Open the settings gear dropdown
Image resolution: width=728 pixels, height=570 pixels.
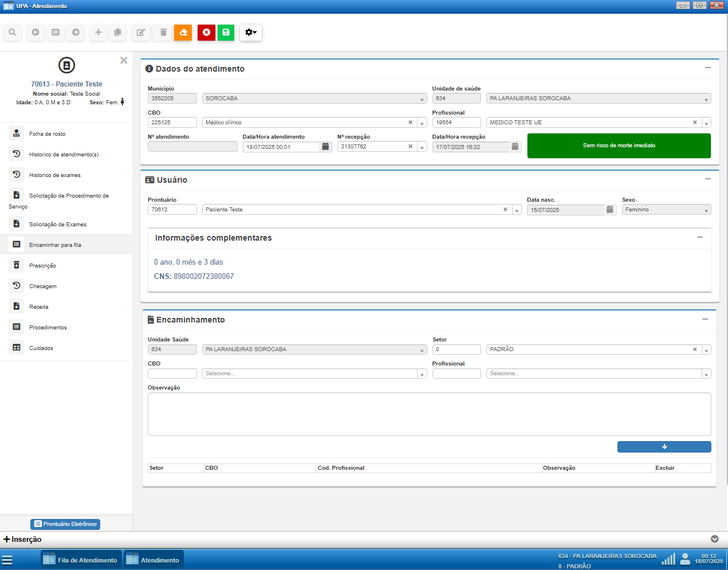(250, 33)
